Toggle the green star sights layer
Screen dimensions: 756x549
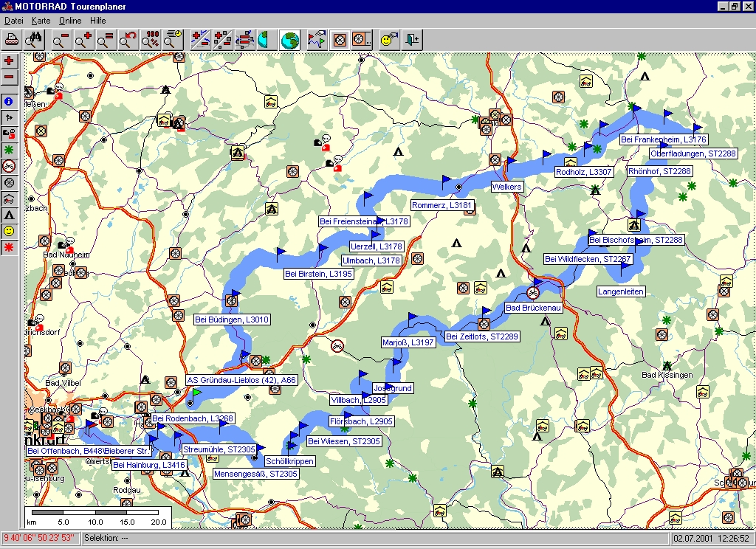9,150
